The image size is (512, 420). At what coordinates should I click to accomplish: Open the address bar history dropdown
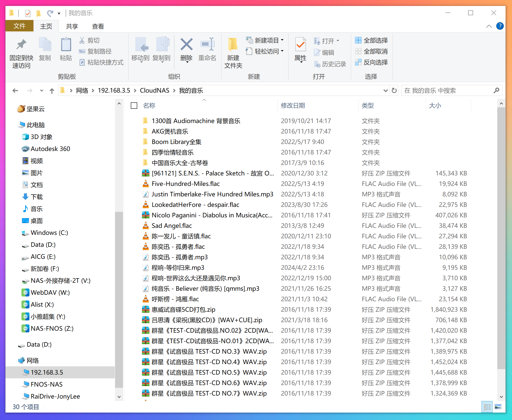tap(385, 90)
